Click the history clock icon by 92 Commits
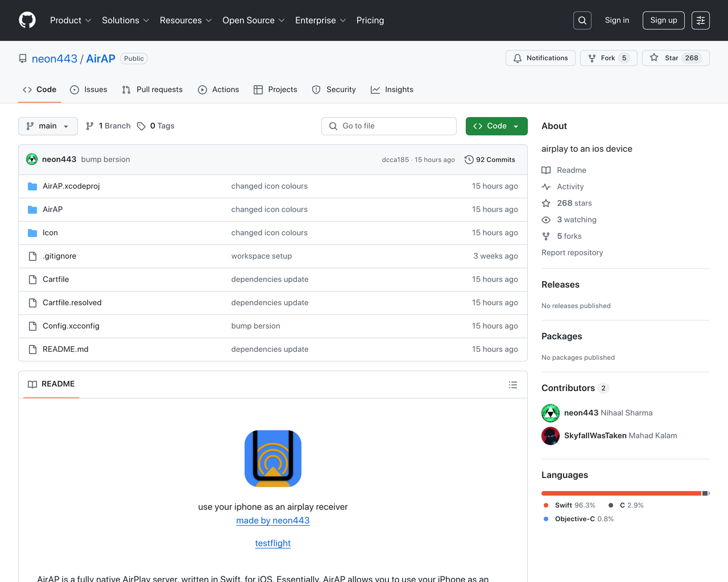Image resolution: width=728 pixels, height=582 pixels. [469, 160]
